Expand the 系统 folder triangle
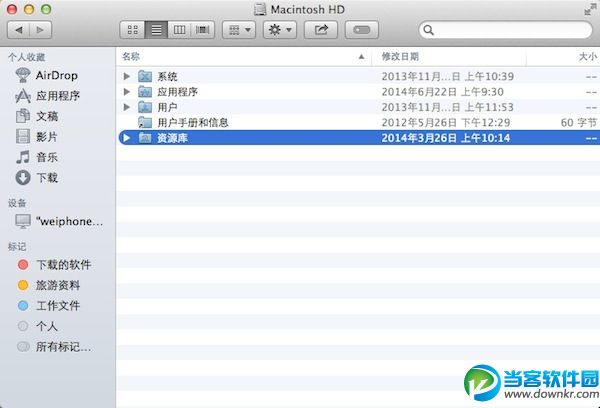Screen dimensions: 600x408 pyautogui.click(x=127, y=77)
